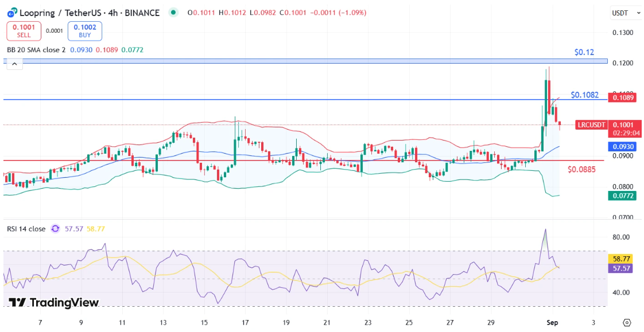Click the BB lower value 0.0772 in legend
This screenshot has width=644, height=332.
(132, 50)
